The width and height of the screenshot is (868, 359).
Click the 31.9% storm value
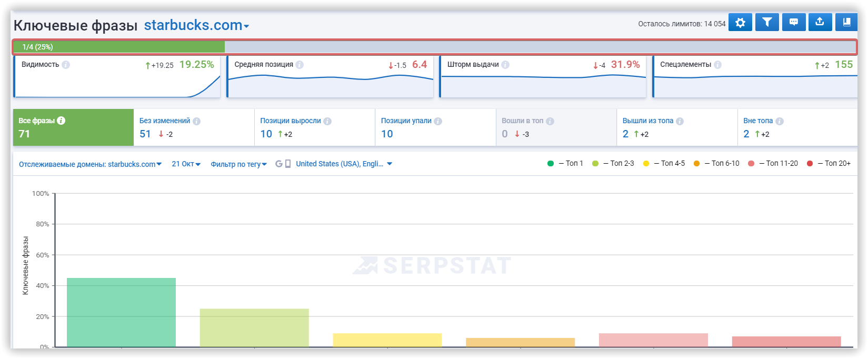point(625,64)
